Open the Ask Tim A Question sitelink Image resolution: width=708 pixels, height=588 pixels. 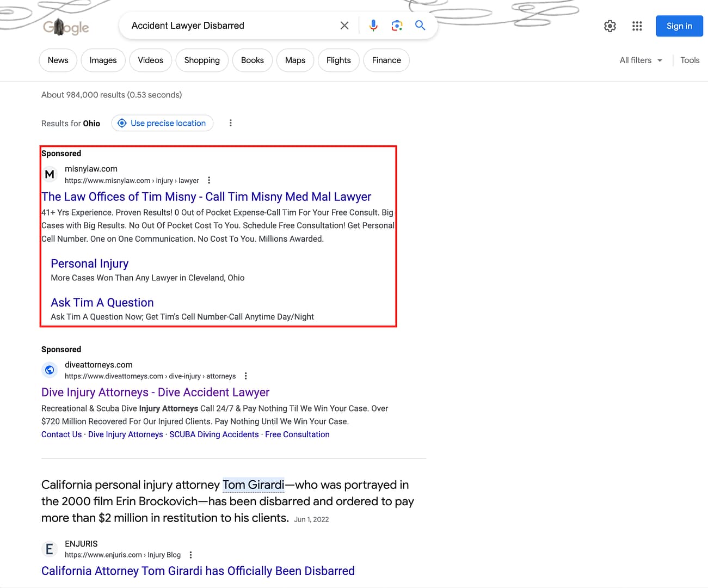point(102,303)
